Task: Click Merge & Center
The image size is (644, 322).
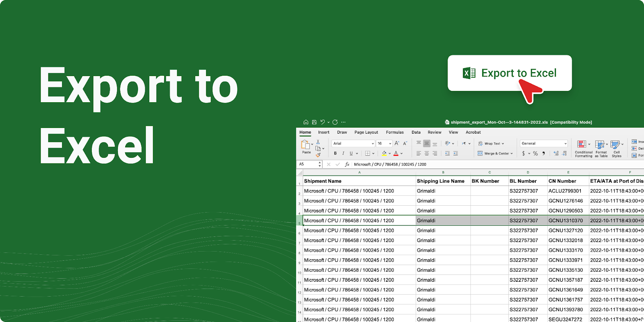Action: (495, 153)
